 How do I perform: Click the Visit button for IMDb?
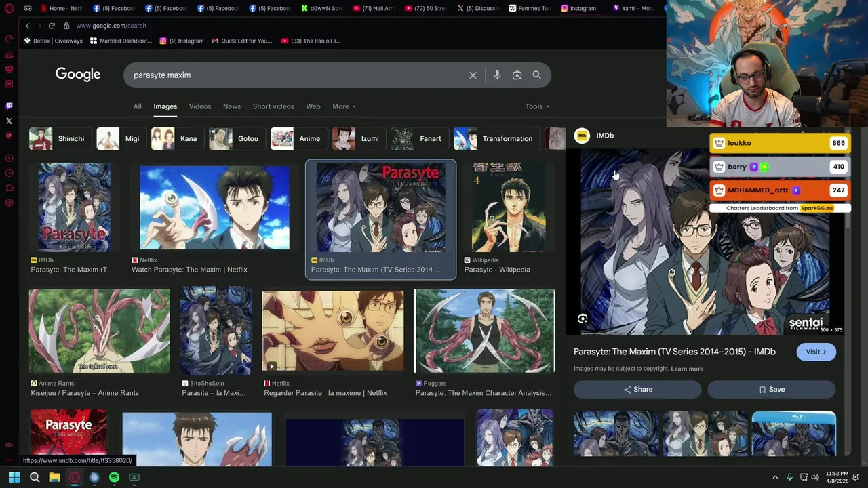[816, 352]
